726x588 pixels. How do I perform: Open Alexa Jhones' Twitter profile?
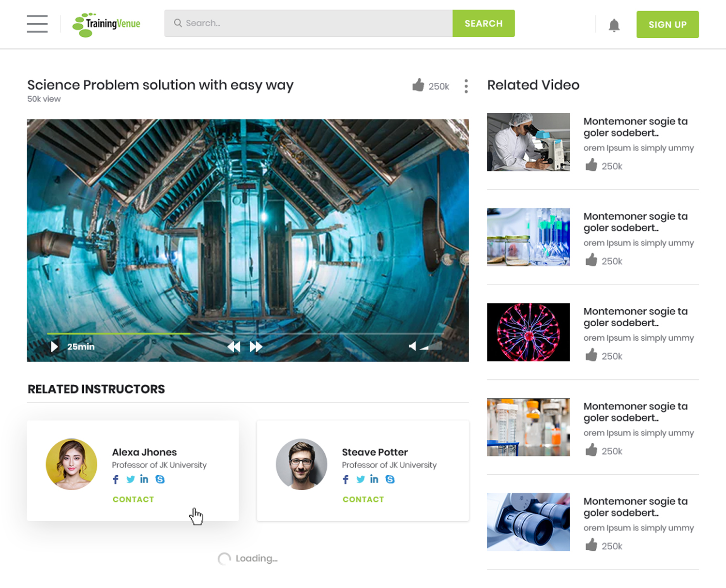(x=131, y=480)
